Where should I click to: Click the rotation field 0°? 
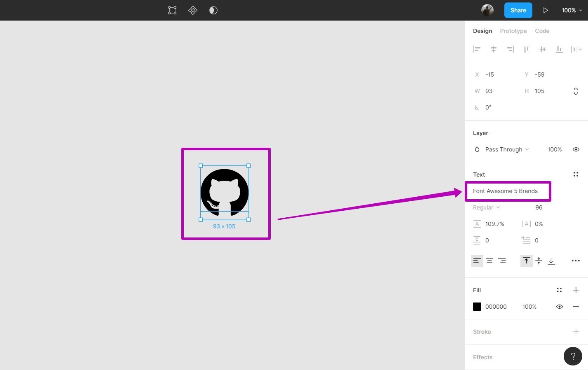488,107
